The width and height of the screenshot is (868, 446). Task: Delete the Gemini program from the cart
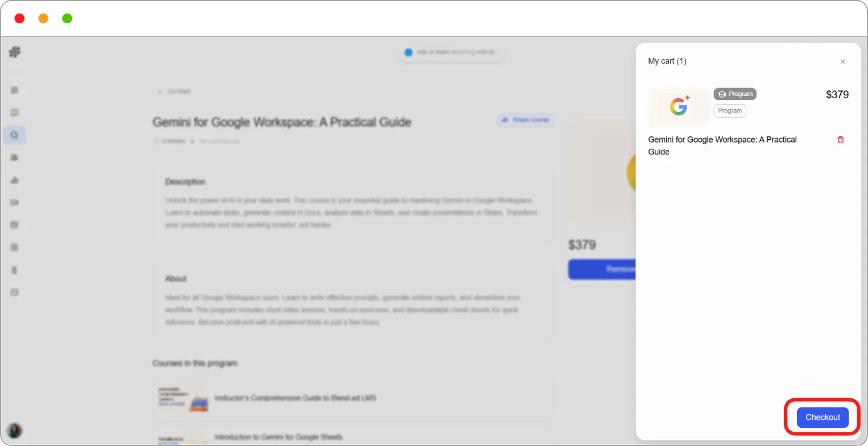coord(841,140)
